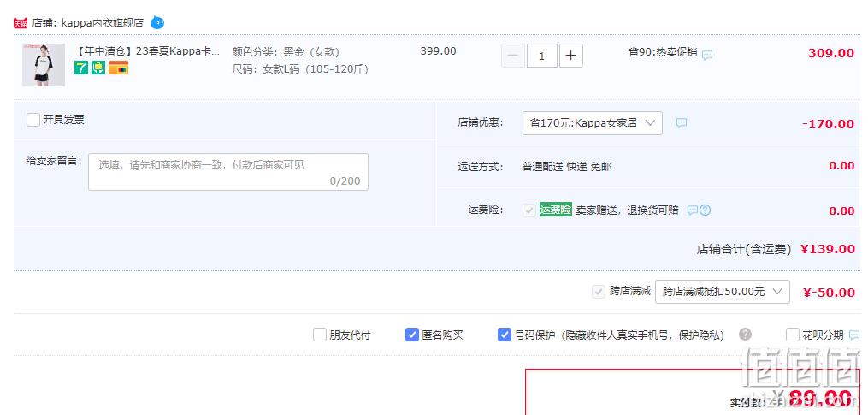Toggle the 跨店满减 checkbox
The height and width of the screenshot is (415, 868).
point(599,292)
